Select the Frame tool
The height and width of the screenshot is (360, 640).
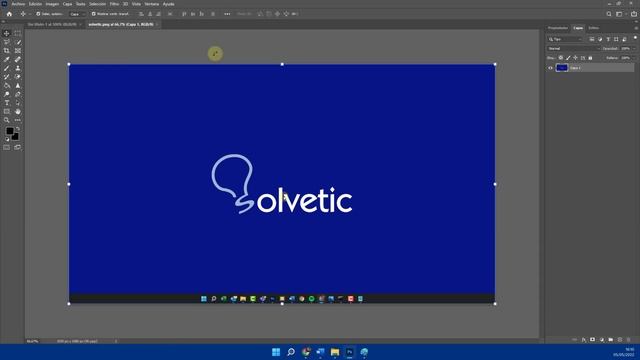(x=18, y=51)
